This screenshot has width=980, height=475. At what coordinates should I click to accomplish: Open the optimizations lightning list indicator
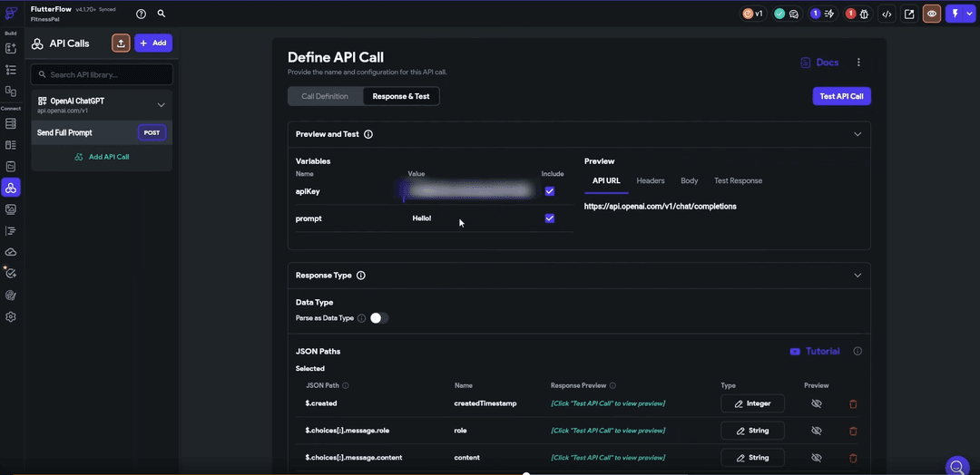click(822, 14)
